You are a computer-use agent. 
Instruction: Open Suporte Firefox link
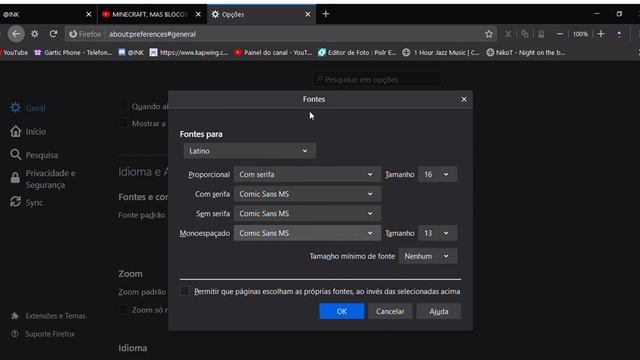click(x=43, y=334)
